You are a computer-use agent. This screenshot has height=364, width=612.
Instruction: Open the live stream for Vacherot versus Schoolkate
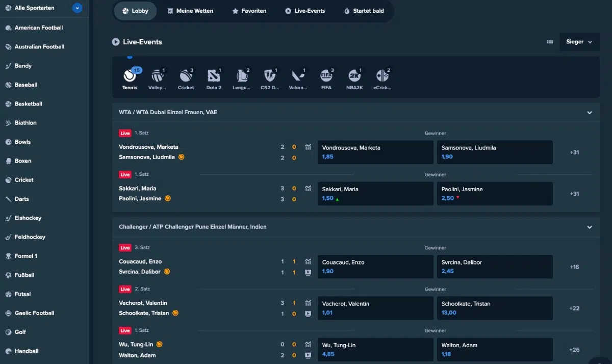pos(308,314)
